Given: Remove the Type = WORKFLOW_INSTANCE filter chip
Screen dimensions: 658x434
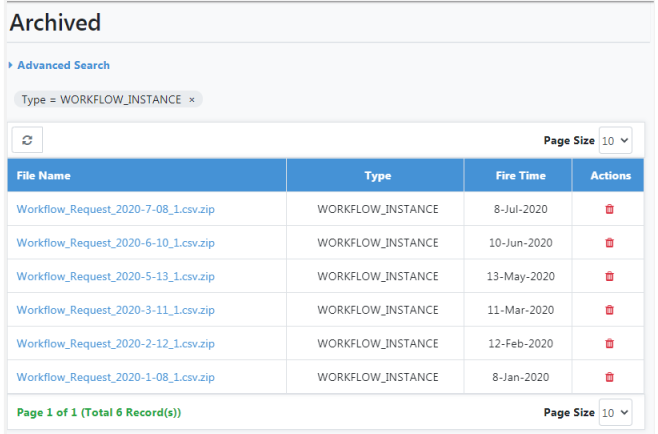Looking at the screenshot, I should coord(192,100).
